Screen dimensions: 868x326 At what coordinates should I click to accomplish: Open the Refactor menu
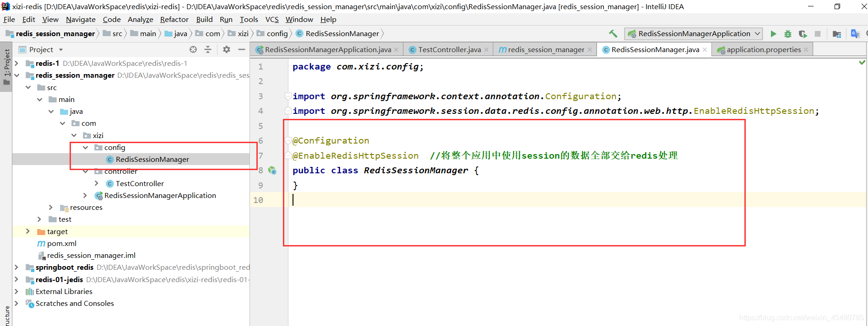click(x=174, y=19)
